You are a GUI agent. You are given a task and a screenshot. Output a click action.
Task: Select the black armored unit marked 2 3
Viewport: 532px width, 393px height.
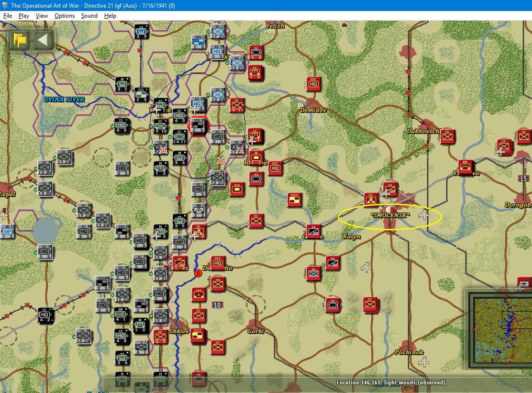click(x=141, y=32)
